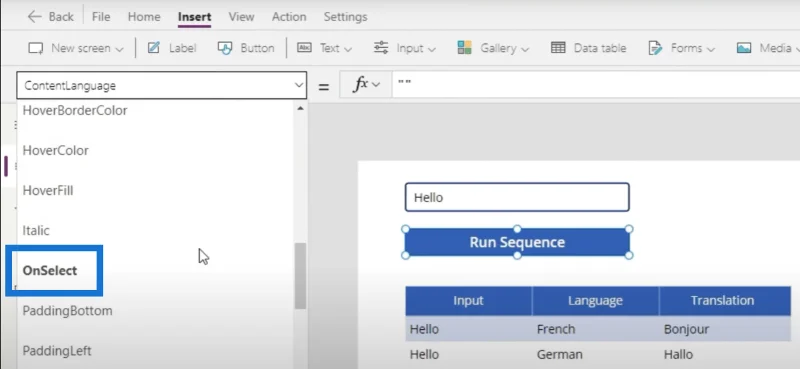This screenshot has height=369, width=800.
Task: Click the Input sliders icon
Action: [x=381, y=48]
